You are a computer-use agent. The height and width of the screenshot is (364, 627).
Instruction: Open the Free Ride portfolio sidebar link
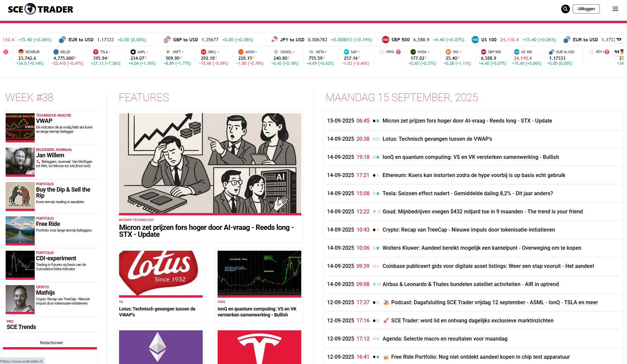(x=48, y=224)
